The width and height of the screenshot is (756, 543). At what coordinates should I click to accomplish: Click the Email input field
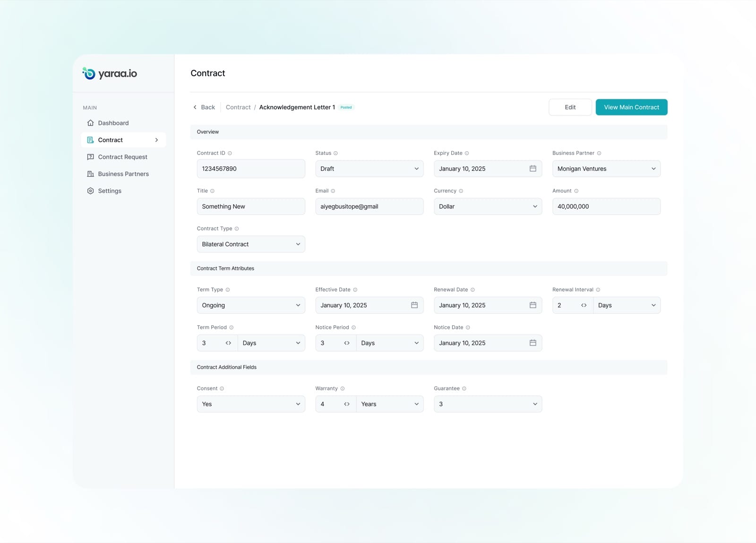pos(369,207)
